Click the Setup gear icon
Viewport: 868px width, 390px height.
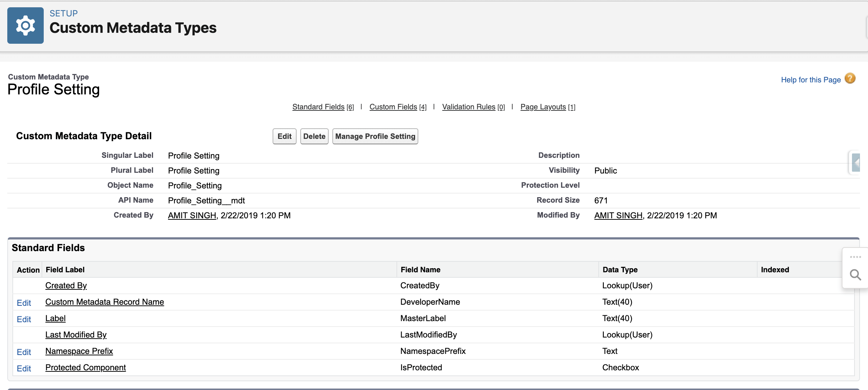coord(26,26)
